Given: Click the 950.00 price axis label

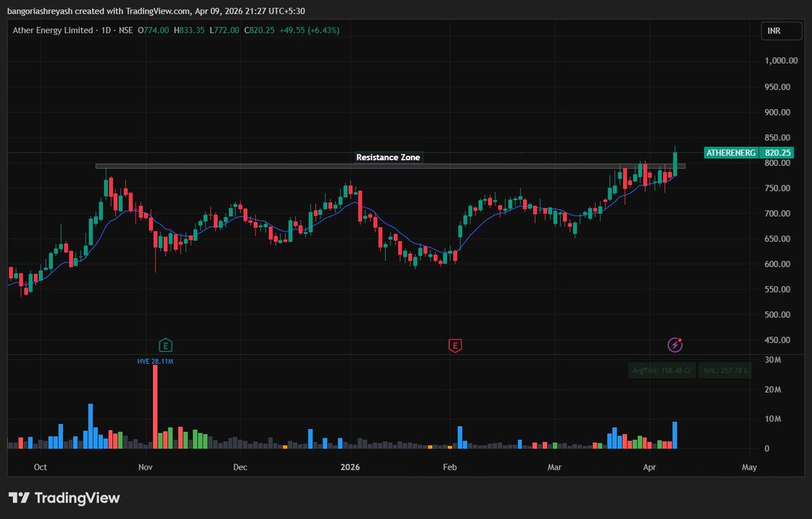Looking at the screenshot, I should coord(779,87).
